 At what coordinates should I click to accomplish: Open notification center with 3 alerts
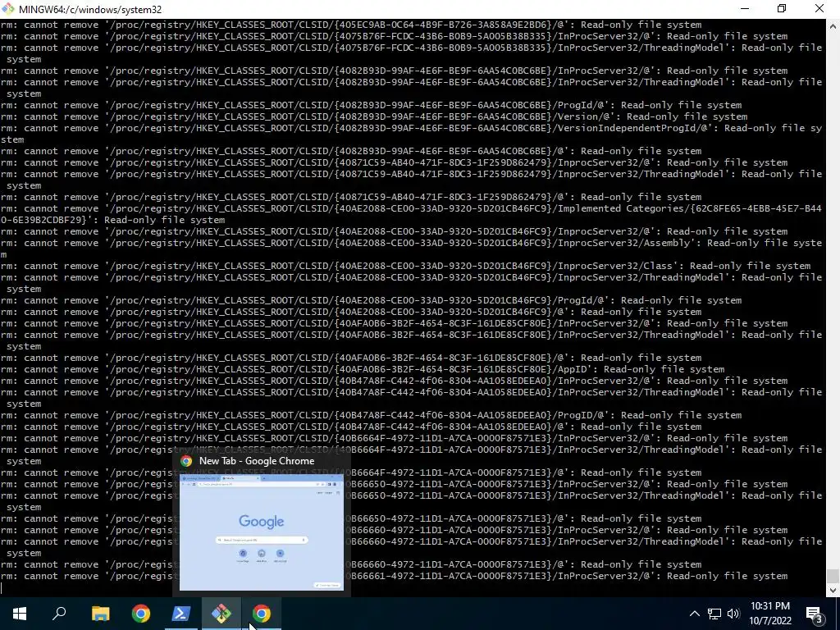[815, 614]
